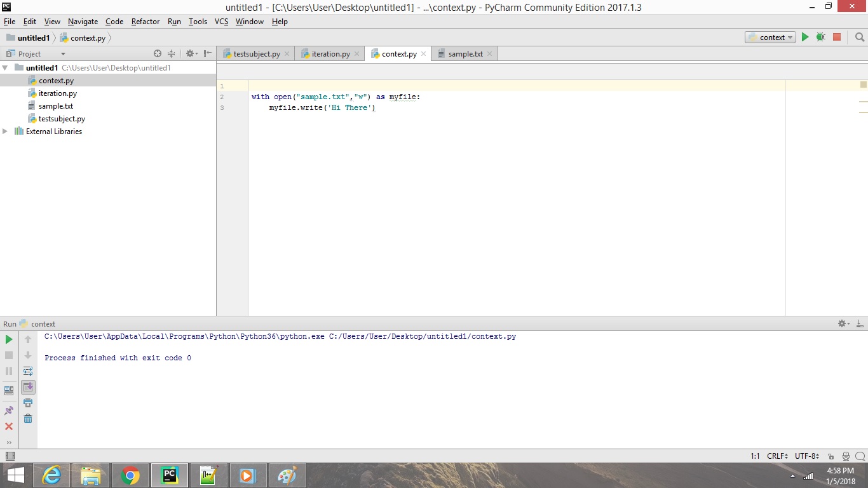
Task: Stop the process with the red toolbar square
Action: [x=837, y=37]
